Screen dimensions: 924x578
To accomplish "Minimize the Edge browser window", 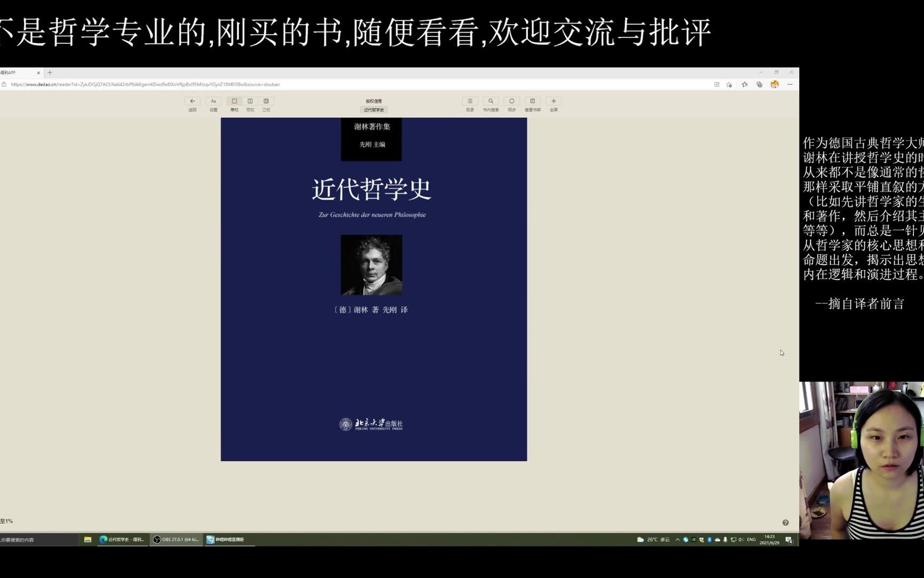I will click(760, 72).
